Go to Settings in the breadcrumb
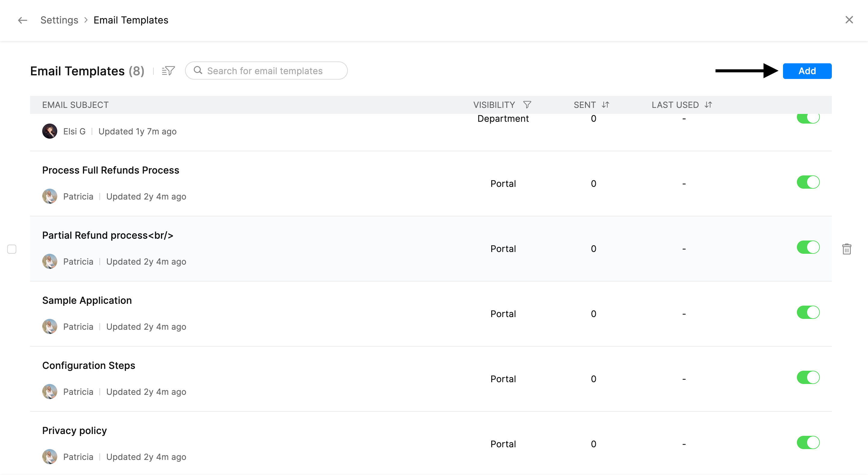This screenshot has height=475, width=868. [59, 20]
